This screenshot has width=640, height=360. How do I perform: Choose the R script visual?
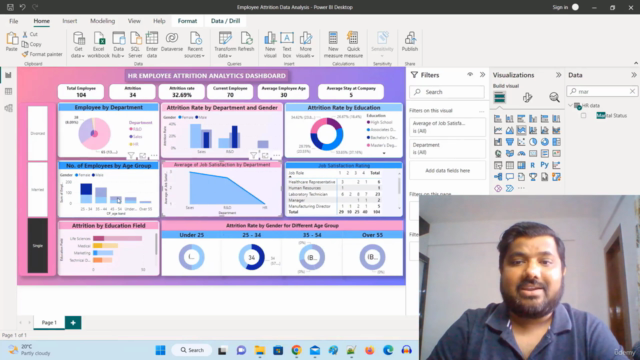533,165
